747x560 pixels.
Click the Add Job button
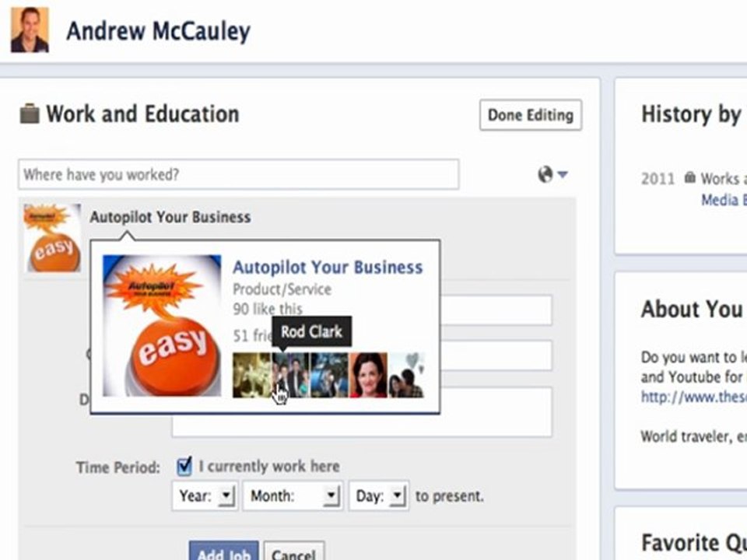click(x=224, y=551)
